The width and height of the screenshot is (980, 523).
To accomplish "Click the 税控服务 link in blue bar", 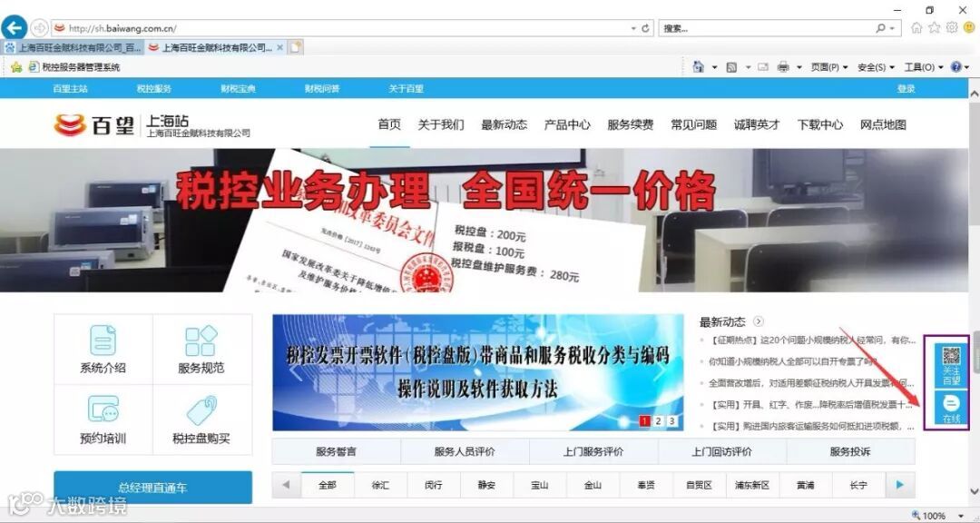I will pos(153,89).
